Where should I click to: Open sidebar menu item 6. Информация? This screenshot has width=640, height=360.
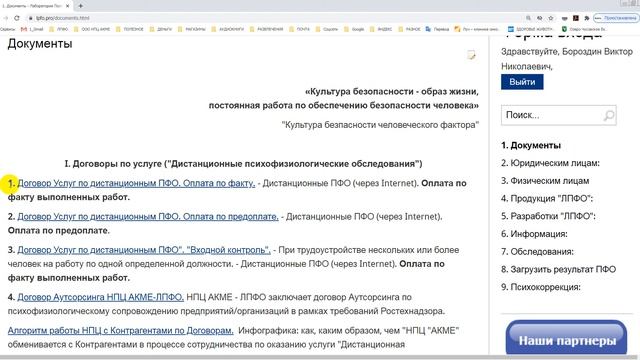[x=534, y=234]
